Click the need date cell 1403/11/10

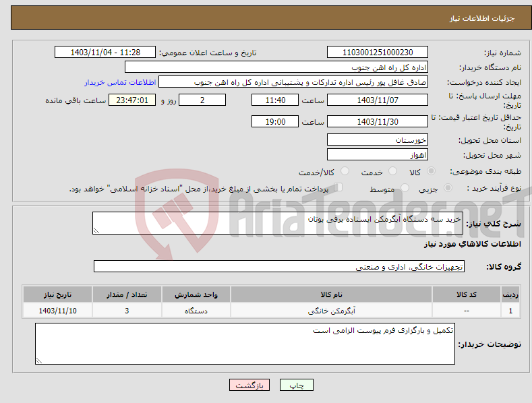[x=58, y=311]
